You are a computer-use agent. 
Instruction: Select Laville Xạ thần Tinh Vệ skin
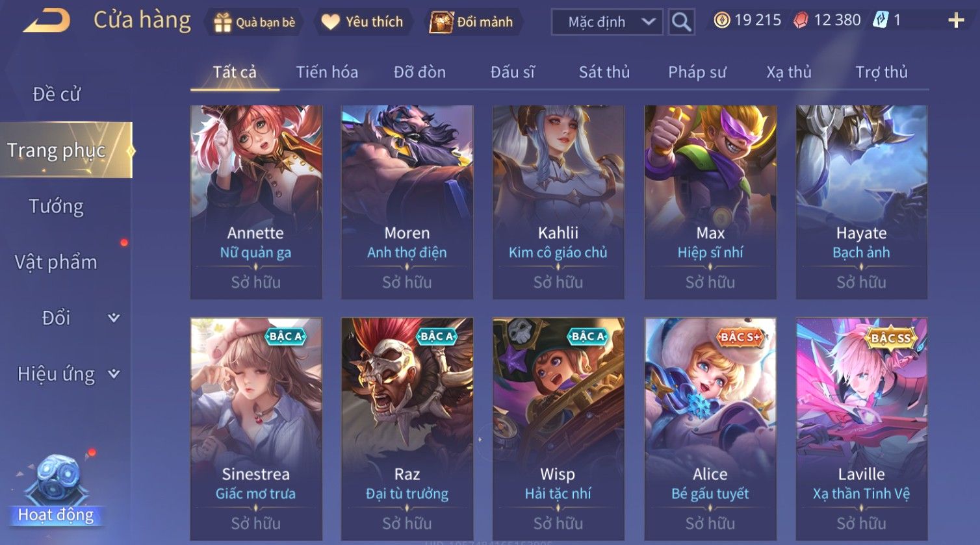click(862, 429)
